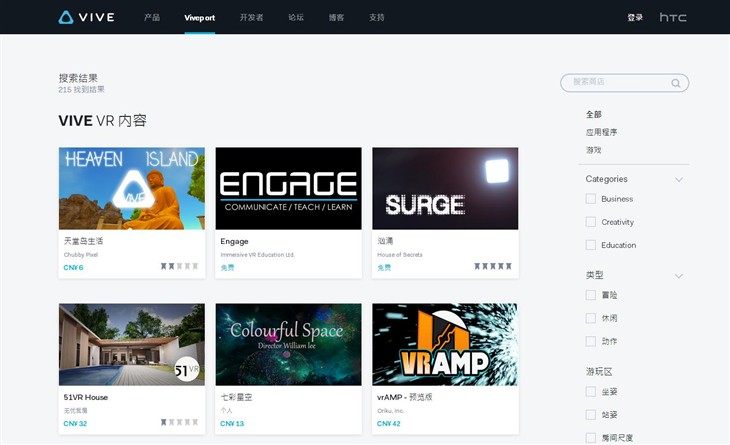Image resolution: width=730 pixels, height=445 pixels.
Task: Enable the Business checkbox
Action: pos(591,199)
